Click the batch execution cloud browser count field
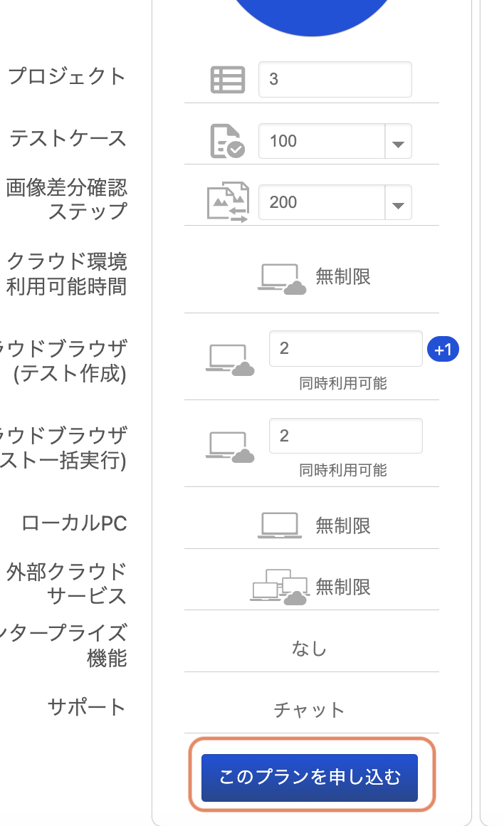 345,436
